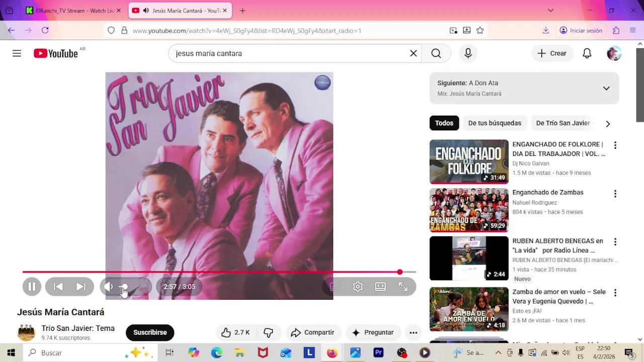Toggle subtitles in the video player
The width and height of the screenshot is (644, 362).
[x=335, y=287]
